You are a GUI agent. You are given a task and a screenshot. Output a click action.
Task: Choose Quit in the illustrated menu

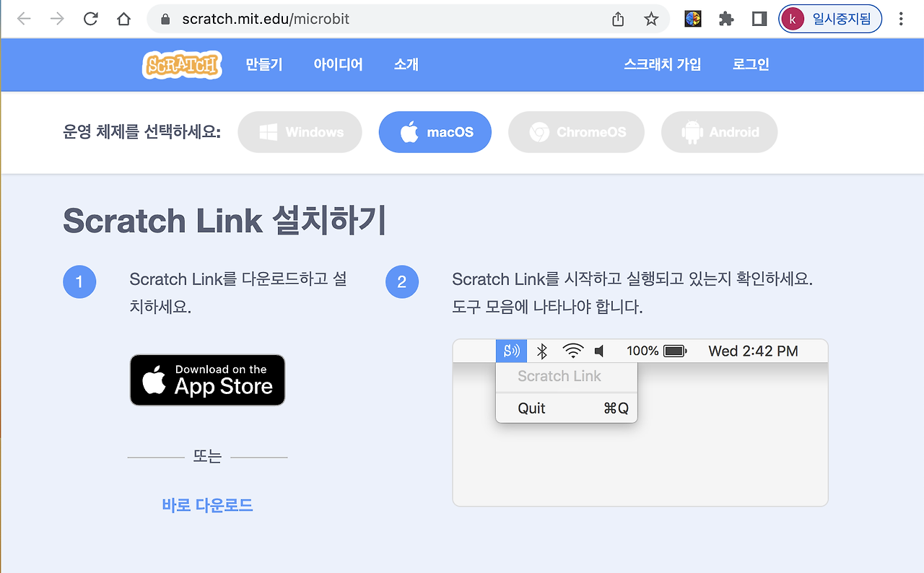tap(567, 408)
